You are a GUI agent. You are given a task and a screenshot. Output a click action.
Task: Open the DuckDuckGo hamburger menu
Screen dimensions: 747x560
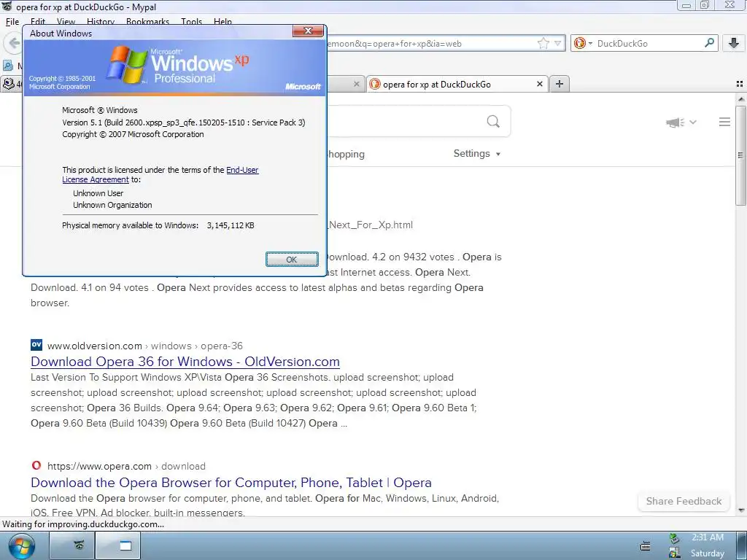[724, 122]
